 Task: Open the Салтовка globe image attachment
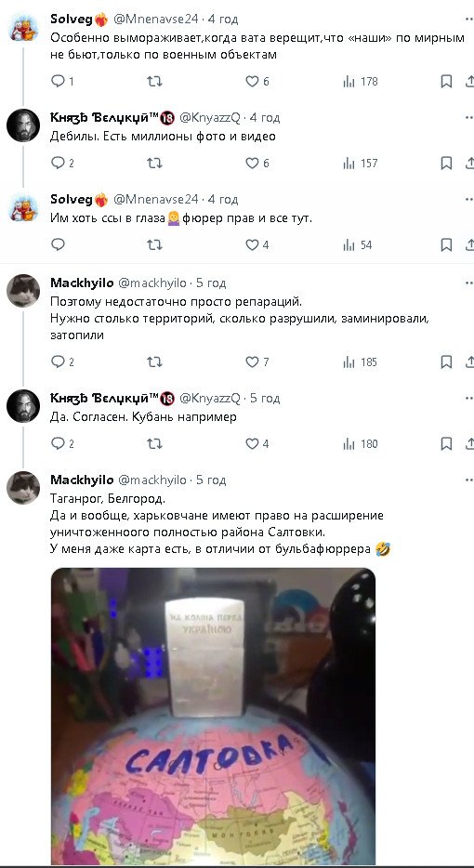(x=213, y=717)
